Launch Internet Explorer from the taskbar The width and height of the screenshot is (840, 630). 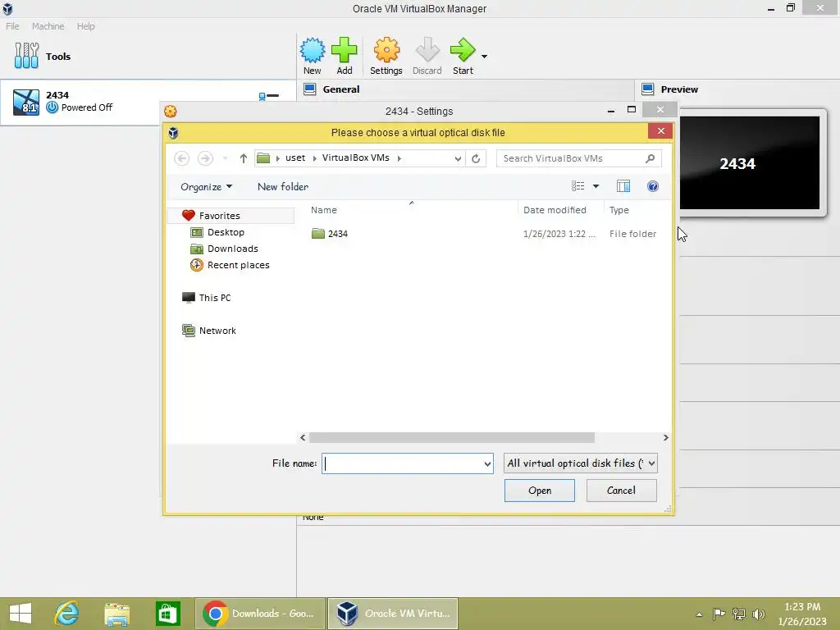click(x=67, y=614)
